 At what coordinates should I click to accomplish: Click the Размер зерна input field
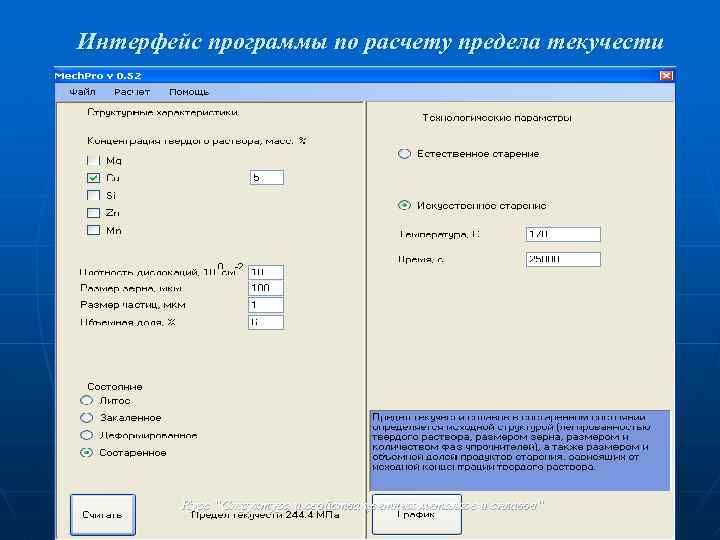click(x=266, y=288)
